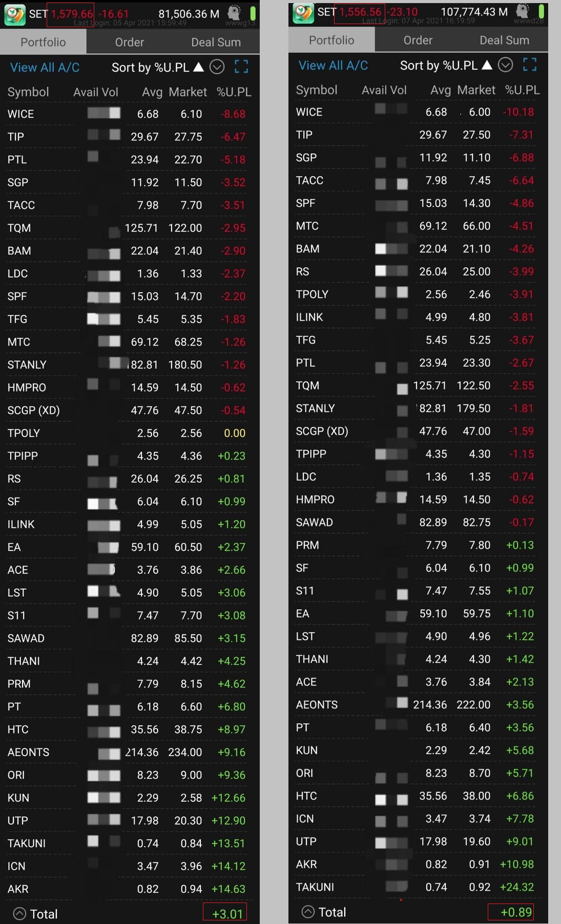Enter fullscreen view in left portfolio panel
561x924 pixels.
241,67
